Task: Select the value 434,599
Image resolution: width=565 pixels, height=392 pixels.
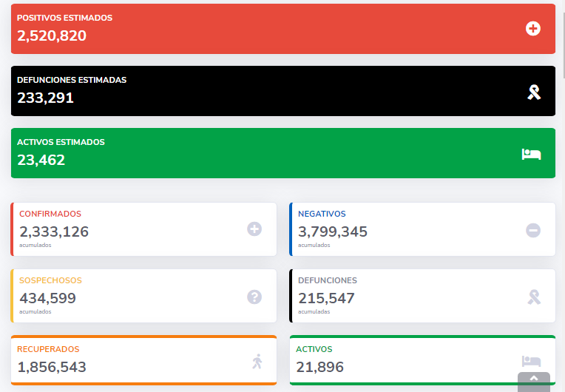Action: coord(47,298)
